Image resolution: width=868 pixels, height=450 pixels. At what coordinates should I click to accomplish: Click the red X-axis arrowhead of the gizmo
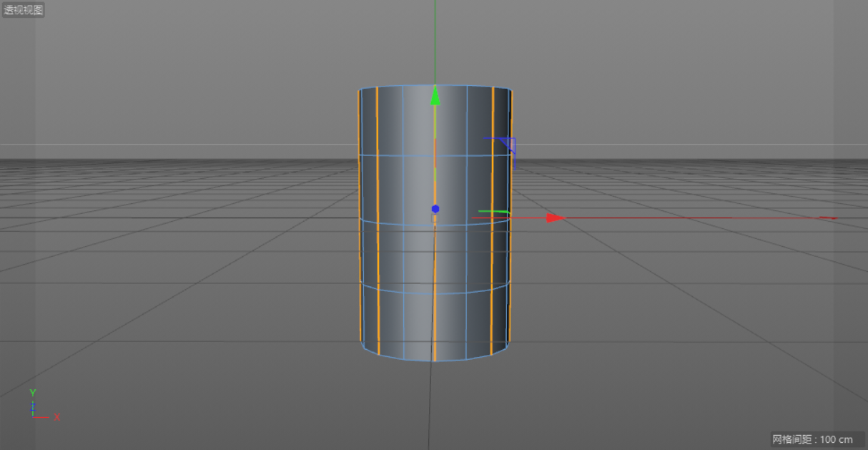555,217
